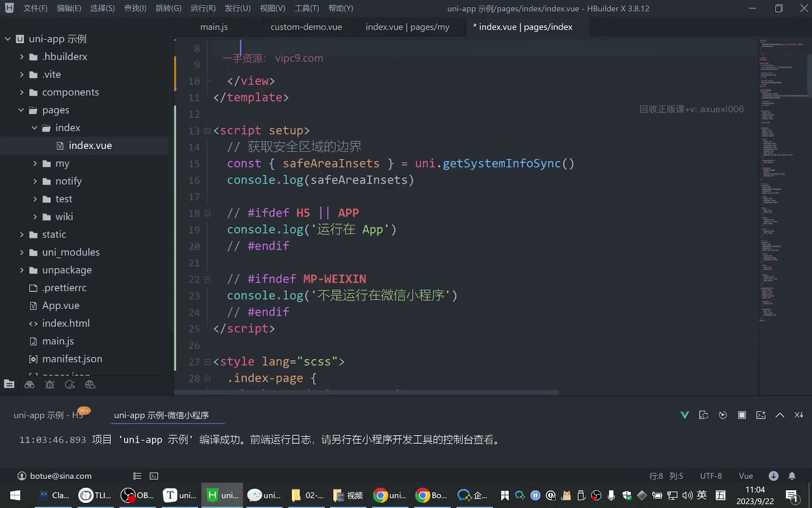Change the Vue language mode
812x508 pixels.
click(x=746, y=476)
